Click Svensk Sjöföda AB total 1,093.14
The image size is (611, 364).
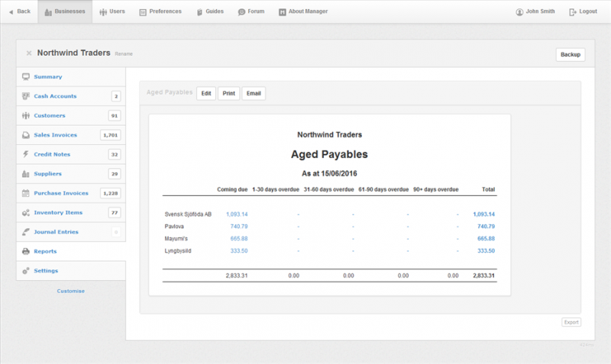[484, 214]
